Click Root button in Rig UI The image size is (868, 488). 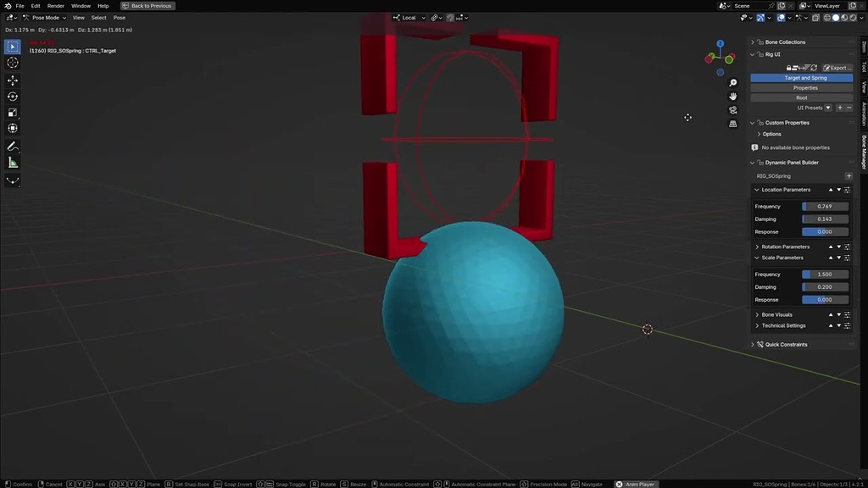click(802, 98)
